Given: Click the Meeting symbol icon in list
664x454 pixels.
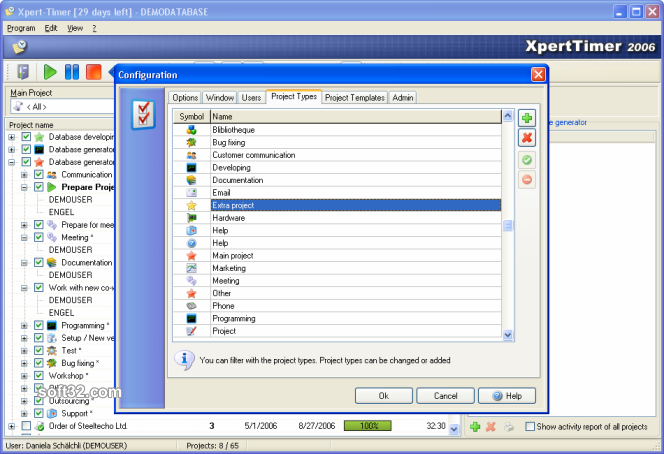Looking at the screenshot, I should tap(191, 281).
